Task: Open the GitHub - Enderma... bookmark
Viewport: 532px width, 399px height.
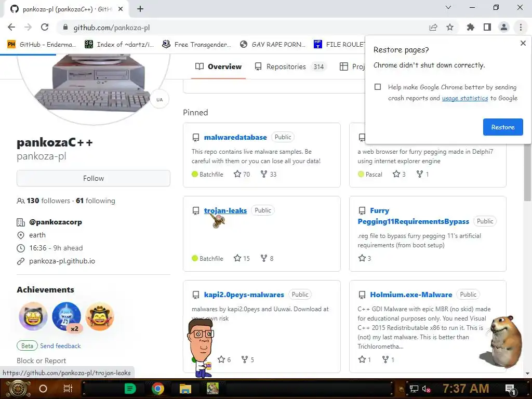Action: pyautogui.click(x=42, y=44)
